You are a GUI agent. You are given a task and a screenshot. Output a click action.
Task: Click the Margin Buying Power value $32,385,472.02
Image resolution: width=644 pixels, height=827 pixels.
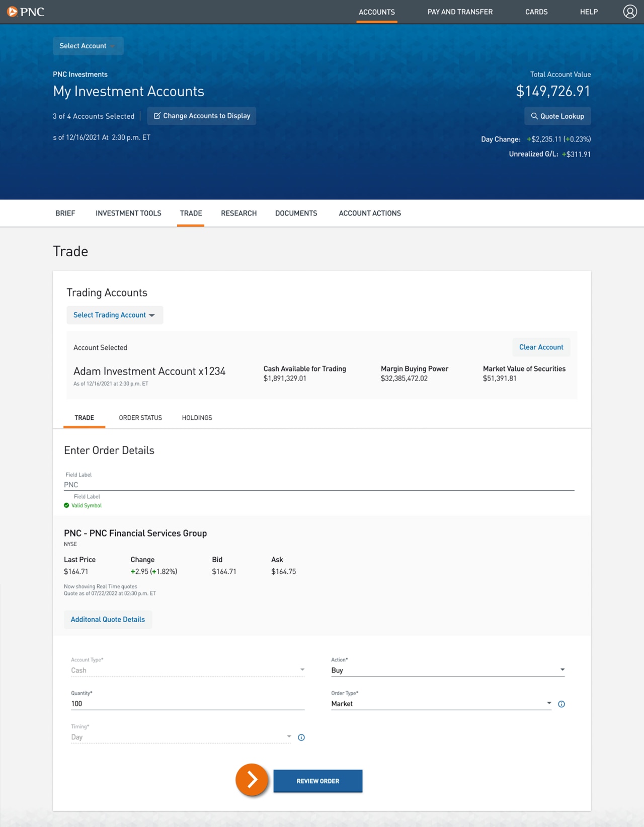tap(404, 379)
